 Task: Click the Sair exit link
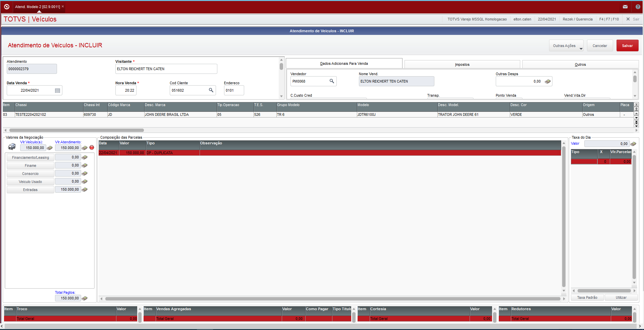(x=633, y=19)
